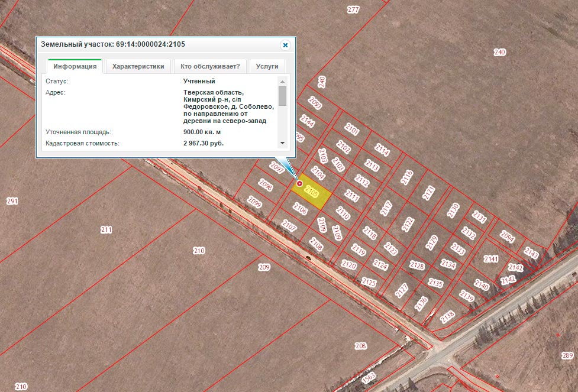Image resolution: width=578 pixels, height=392 pixels.
Task: Select parcel labeled 2097
Action: 276,168
